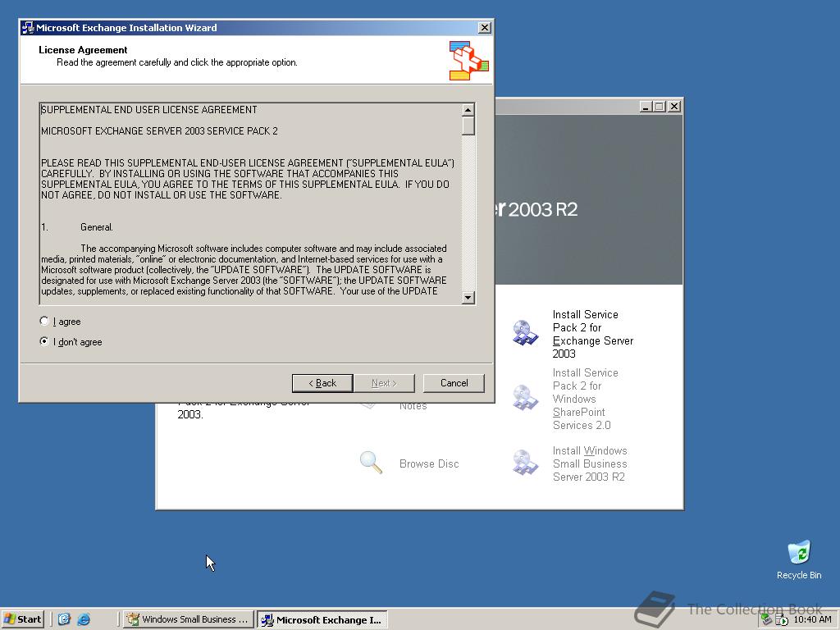Viewport: 840px width, 630px height.
Task: Launch Internet Explorer from quick launch
Action: tap(84, 619)
